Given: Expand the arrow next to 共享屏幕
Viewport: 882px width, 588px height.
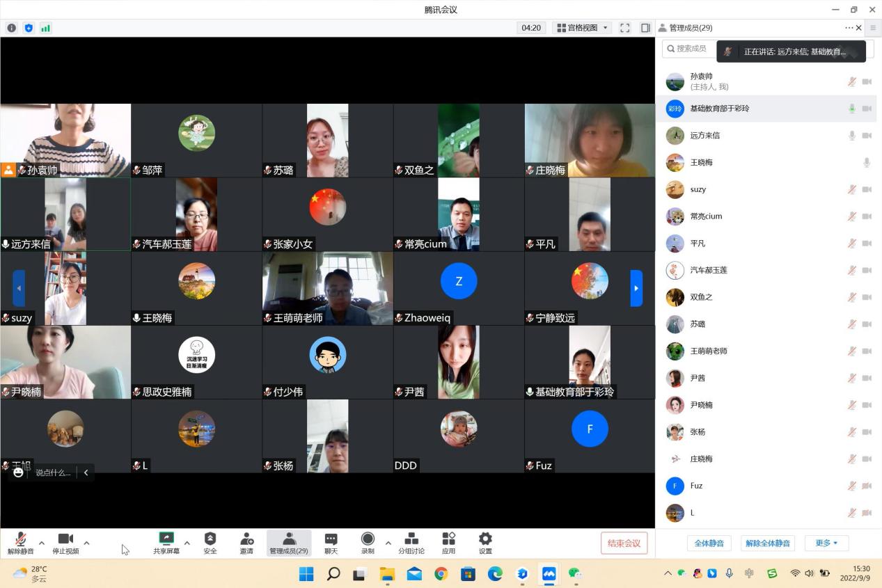Looking at the screenshot, I should click(187, 543).
